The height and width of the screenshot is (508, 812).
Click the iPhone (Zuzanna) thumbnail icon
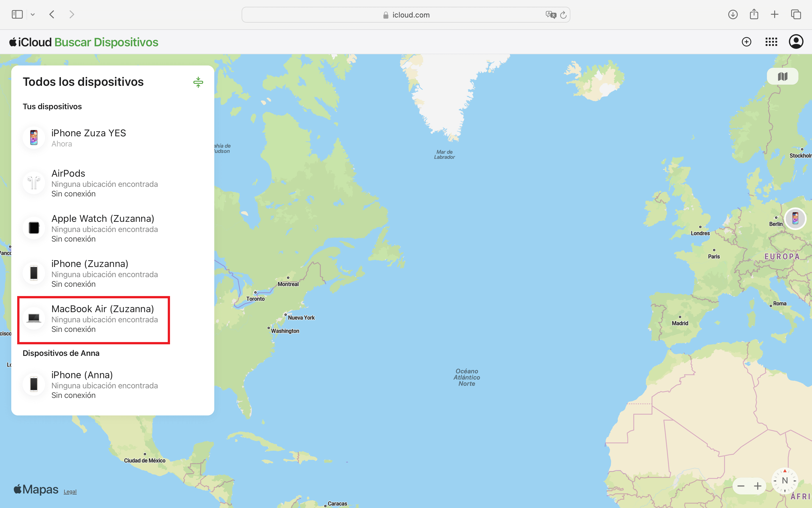point(34,273)
